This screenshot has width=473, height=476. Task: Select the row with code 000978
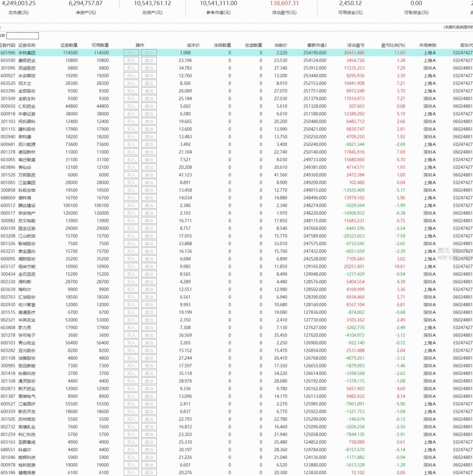point(236,465)
